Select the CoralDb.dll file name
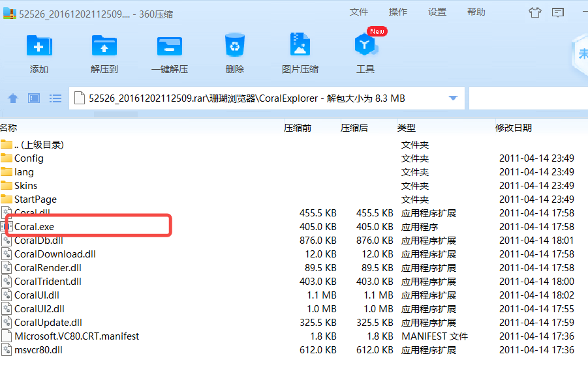This screenshot has width=588, height=367. (39, 241)
